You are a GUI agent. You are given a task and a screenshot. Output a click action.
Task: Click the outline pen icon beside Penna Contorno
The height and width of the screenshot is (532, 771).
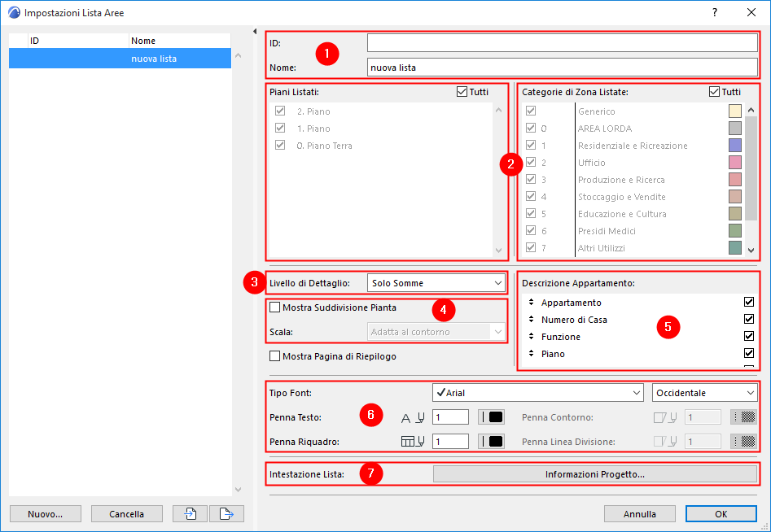pos(665,417)
